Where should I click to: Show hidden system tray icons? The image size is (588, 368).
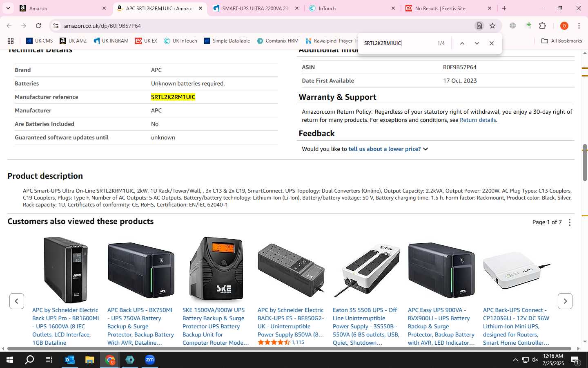click(x=515, y=360)
